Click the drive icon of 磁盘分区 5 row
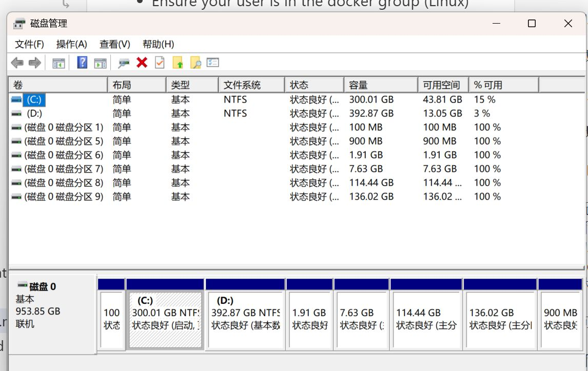The width and height of the screenshot is (588, 371). pyautogui.click(x=16, y=142)
